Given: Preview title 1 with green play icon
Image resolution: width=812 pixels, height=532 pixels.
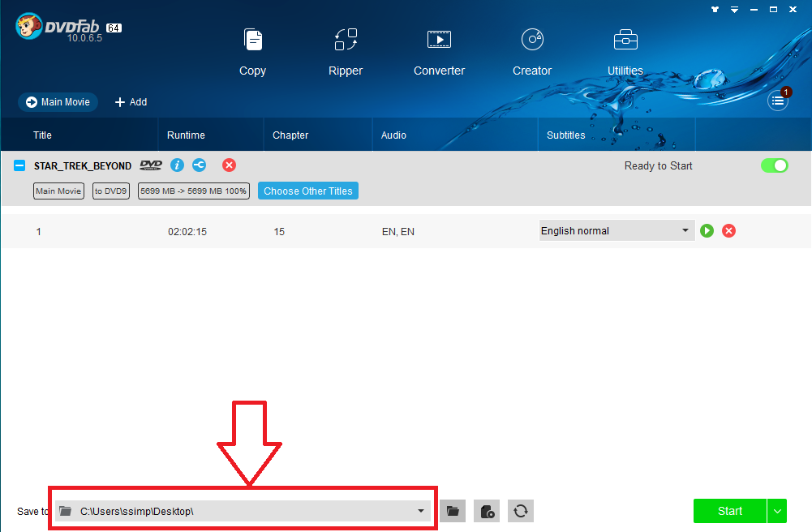Looking at the screenshot, I should pos(707,231).
